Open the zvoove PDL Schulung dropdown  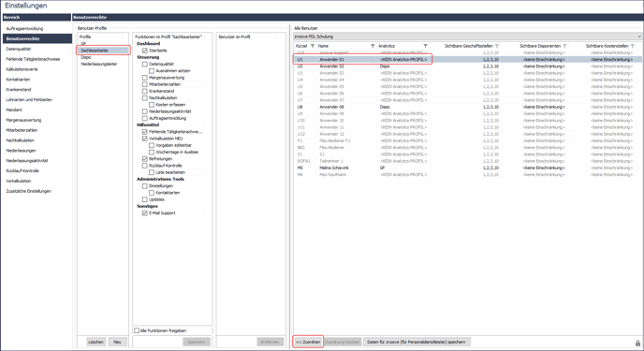click(467, 37)
